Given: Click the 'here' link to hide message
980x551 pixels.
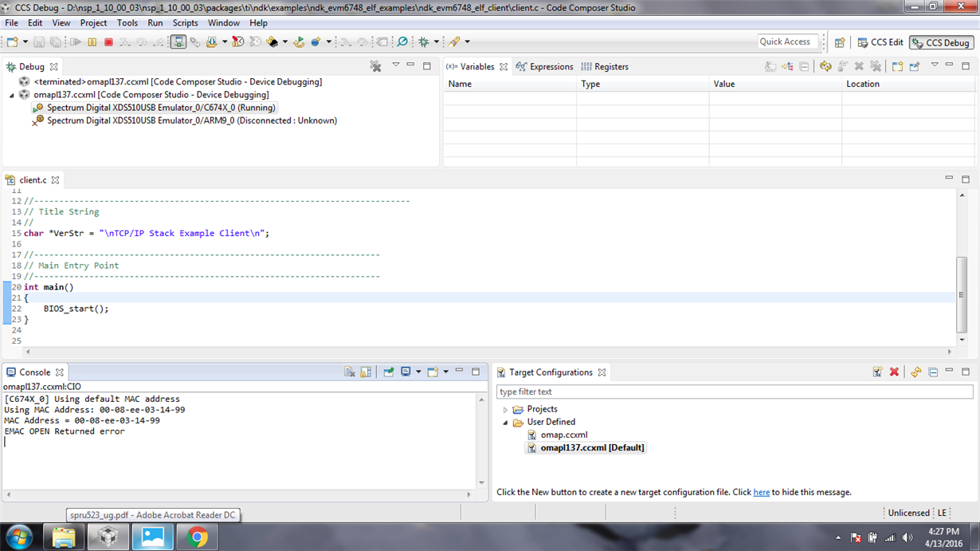Looking at the screenshot, I should pos(762,492).
